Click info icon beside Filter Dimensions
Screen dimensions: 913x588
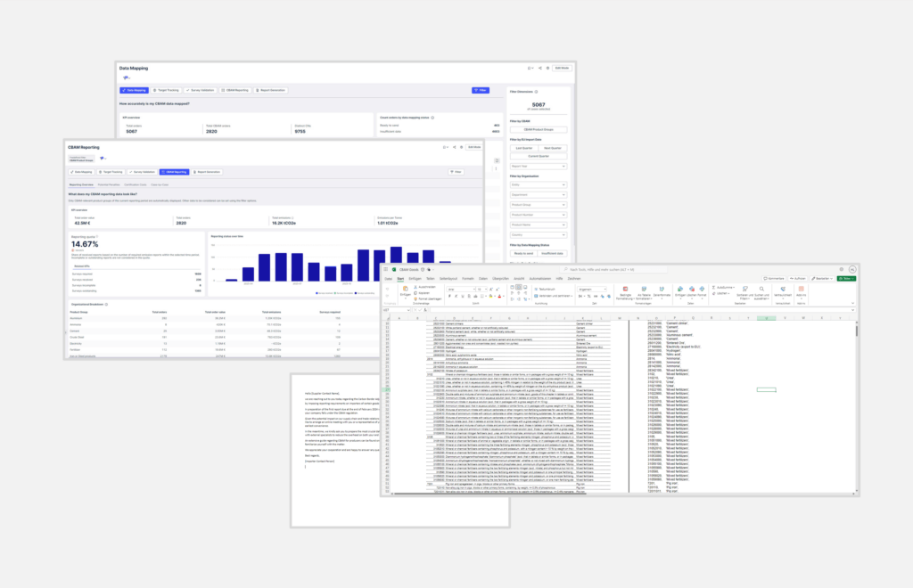(536, 91)
